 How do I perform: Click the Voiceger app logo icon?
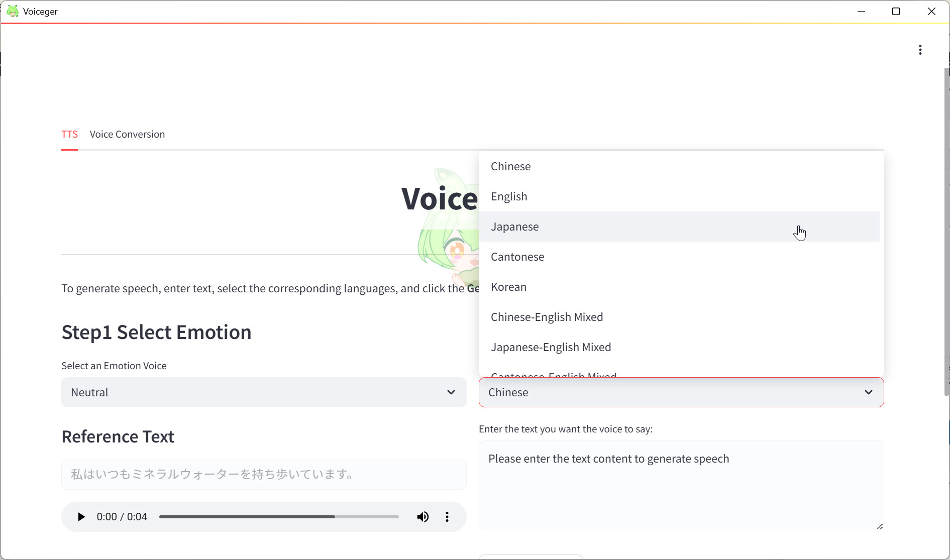tap(13, 11)
